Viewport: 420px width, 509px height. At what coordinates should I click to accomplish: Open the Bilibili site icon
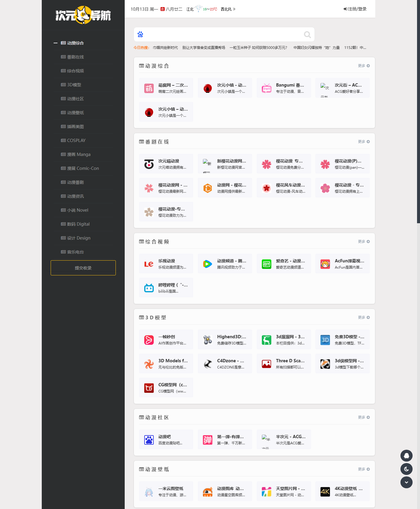pyautogui.click(x=149, y=288)
